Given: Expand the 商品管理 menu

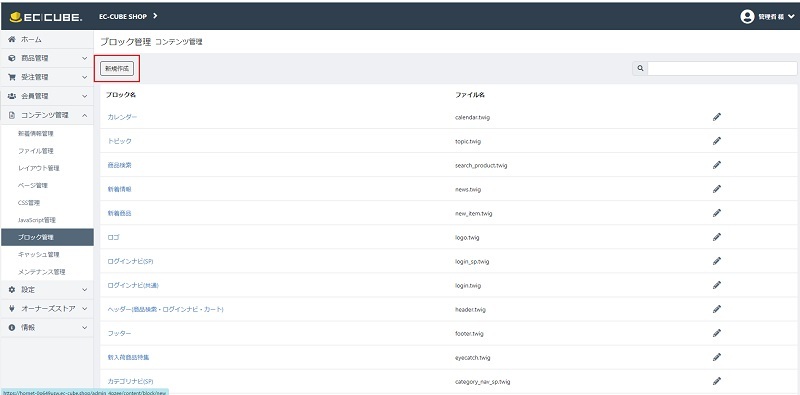Looking at the screenshot, I should [47, 58].
